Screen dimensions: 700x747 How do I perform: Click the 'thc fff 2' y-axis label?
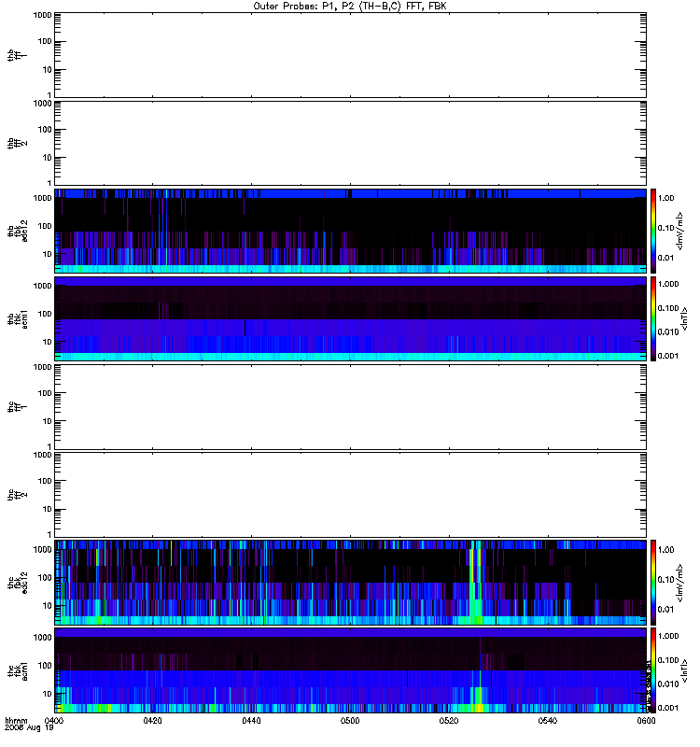point(17,495)
